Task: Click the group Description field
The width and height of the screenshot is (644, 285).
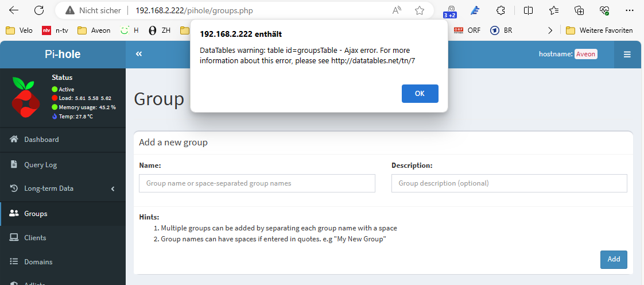Action: 509,183
